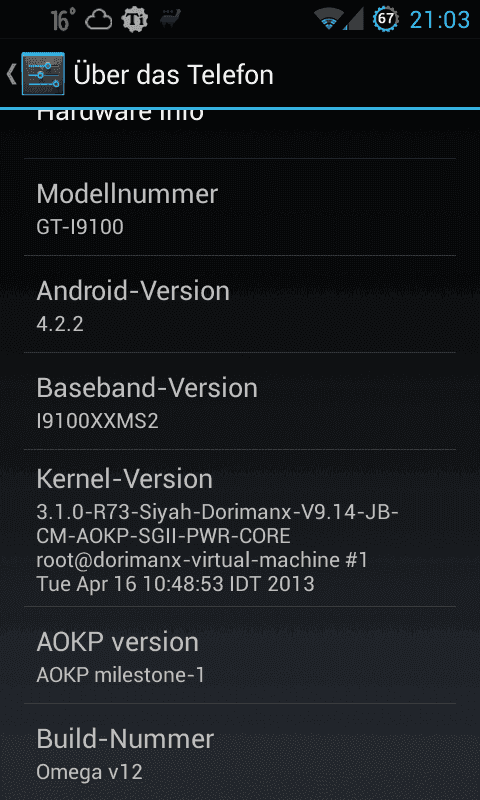Tap the llama notification icon
Screen dimensions: 480x800
(168, 19)
